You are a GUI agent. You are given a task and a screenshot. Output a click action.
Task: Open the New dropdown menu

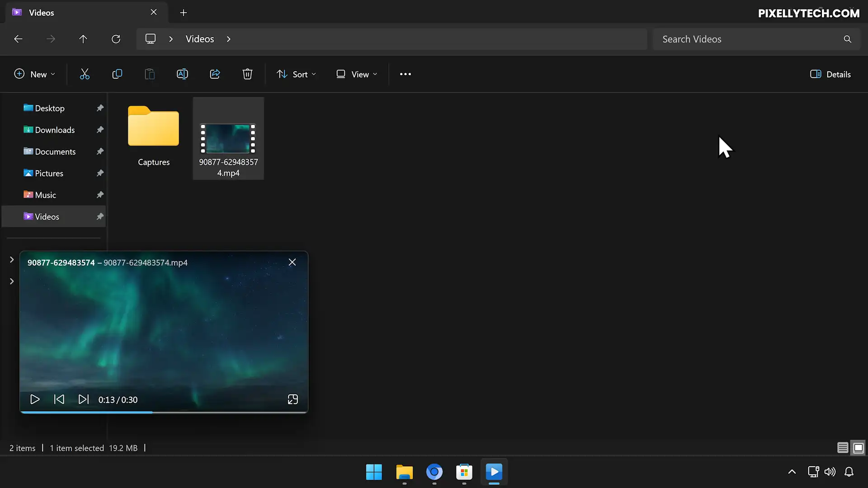click(35, 74)
